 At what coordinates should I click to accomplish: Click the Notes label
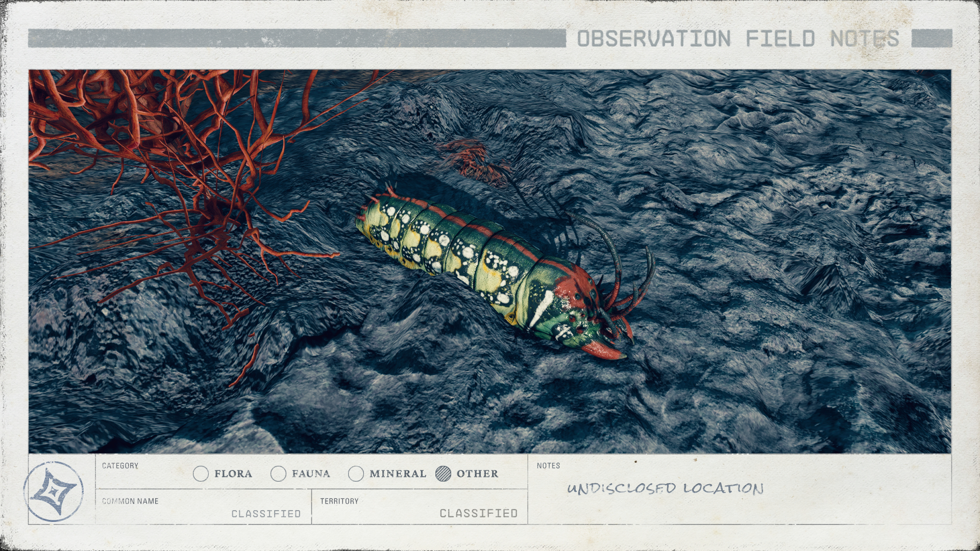[x=548, y=466]
